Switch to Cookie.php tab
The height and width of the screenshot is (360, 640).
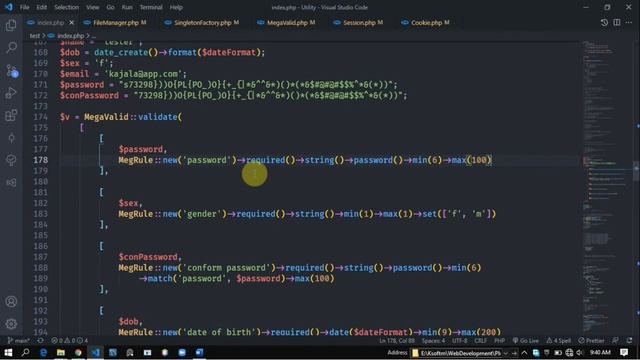coord(425,22)
